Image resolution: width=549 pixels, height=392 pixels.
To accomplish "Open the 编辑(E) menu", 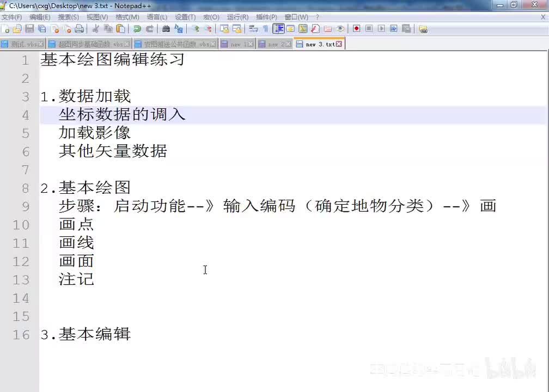I will coord(40,17).
